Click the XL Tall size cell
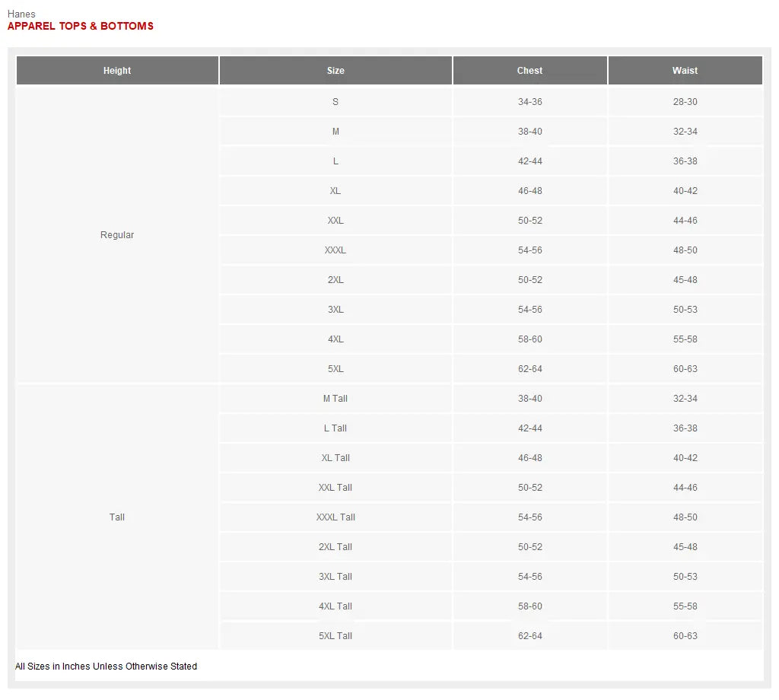The image size is (779, 700). (x=335, y=458)
